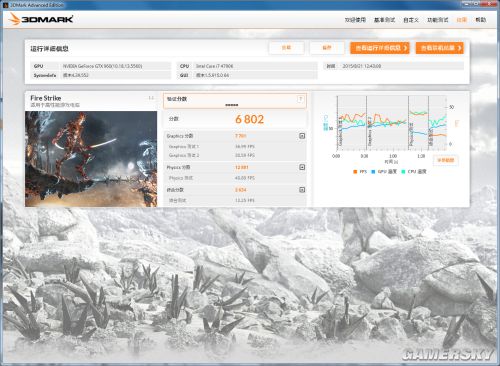Click the second white button in run details
The image size is (500, 366).
coord(327,48)
